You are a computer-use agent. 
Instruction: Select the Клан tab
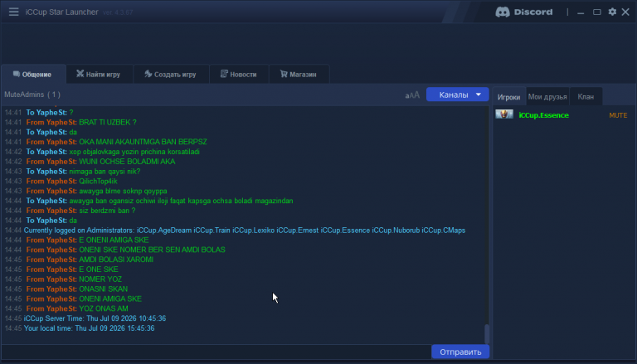click(586, 97)
